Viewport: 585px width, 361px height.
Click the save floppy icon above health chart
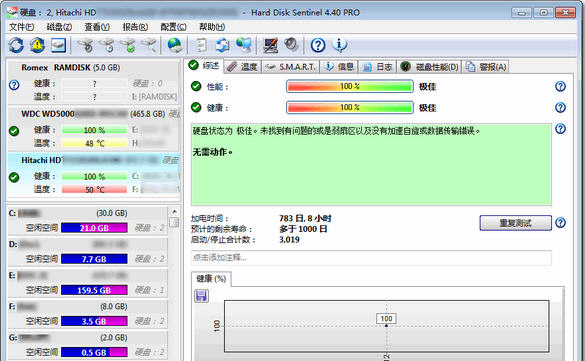click(201, 296)
